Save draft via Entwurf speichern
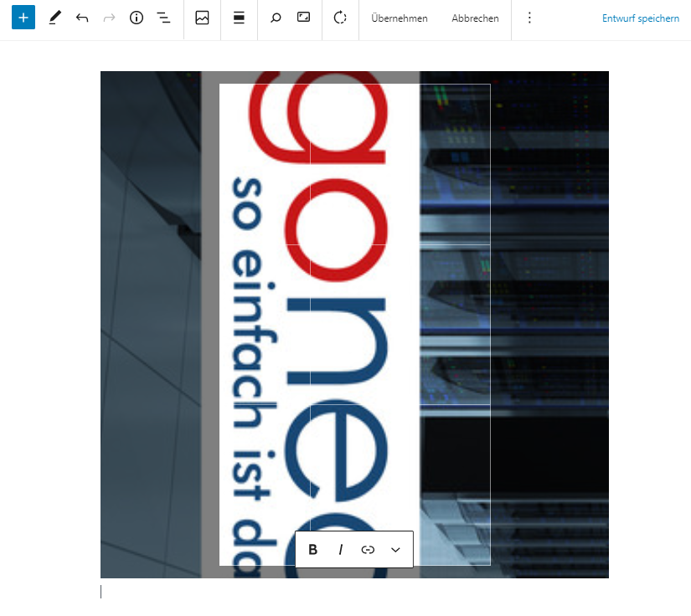691x616 pixels. coord(640,18)
